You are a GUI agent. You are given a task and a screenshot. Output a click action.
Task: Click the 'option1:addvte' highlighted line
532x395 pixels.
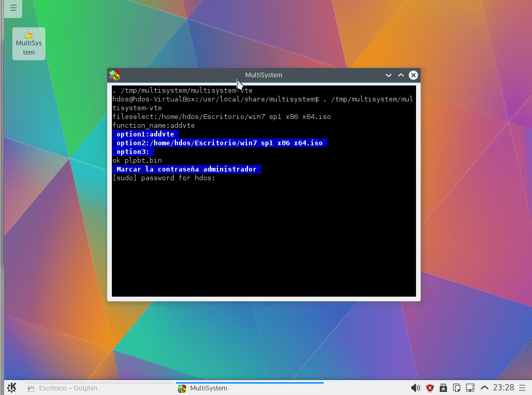145,134
